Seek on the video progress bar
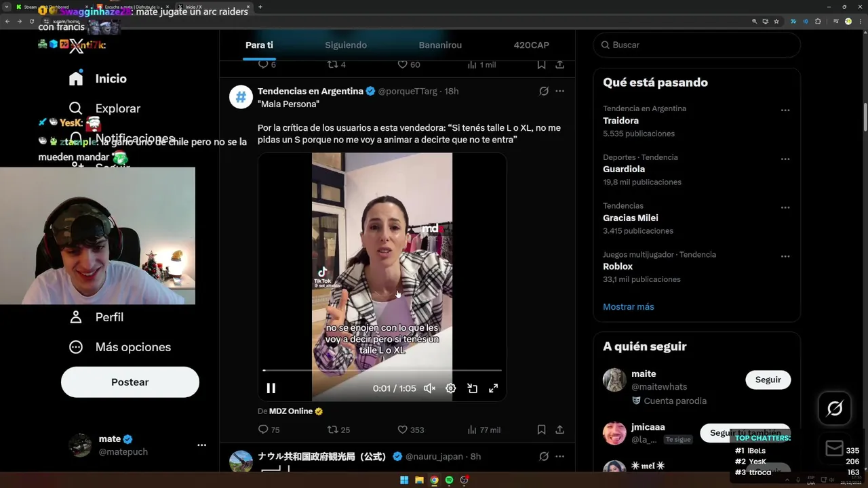 click(382, 370)
